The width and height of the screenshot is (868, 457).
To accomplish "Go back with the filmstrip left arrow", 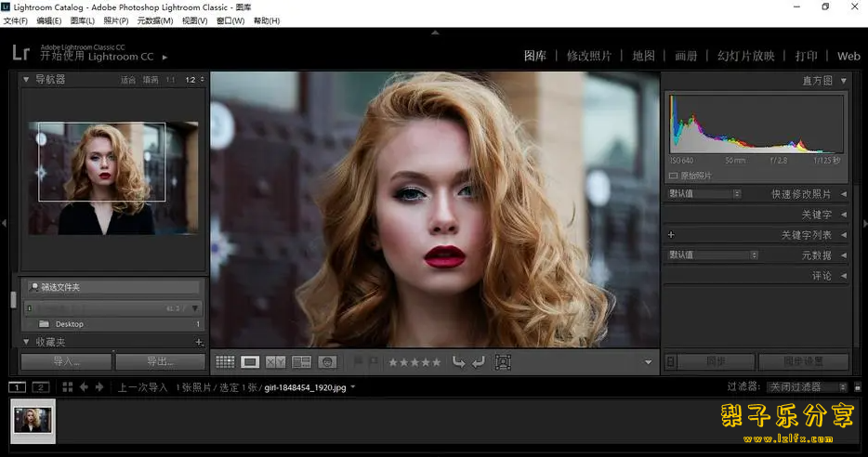I will pyautogui.click(x=84, y=387).
